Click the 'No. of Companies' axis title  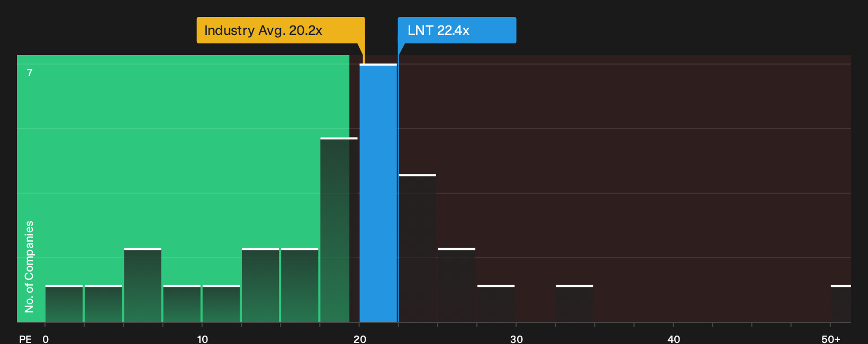(29, 267)
